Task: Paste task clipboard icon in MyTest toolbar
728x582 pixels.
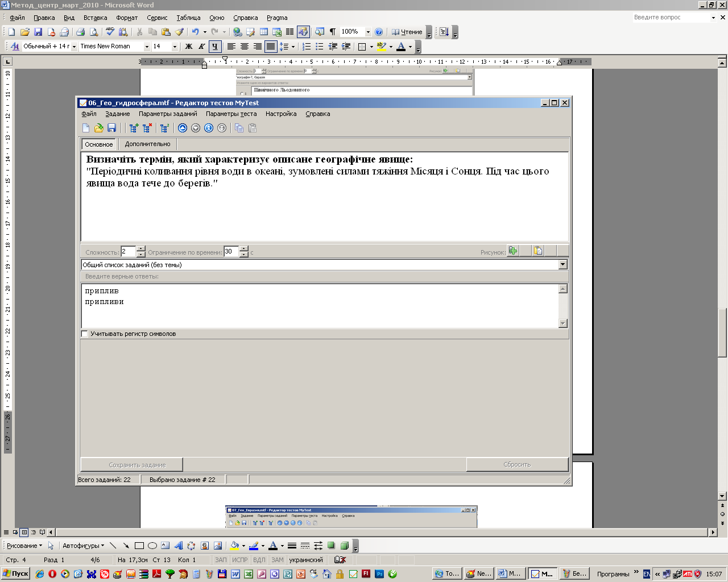Action: tap(253, 128)
